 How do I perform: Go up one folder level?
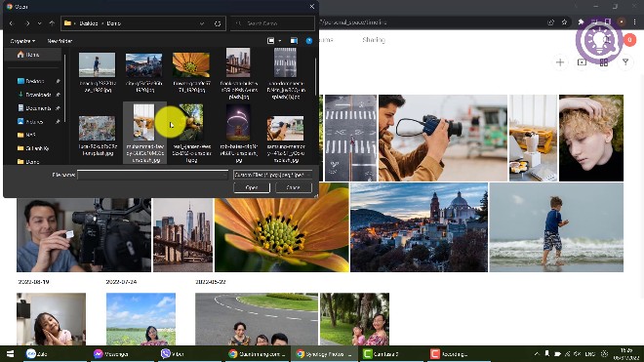coord(52,23)
